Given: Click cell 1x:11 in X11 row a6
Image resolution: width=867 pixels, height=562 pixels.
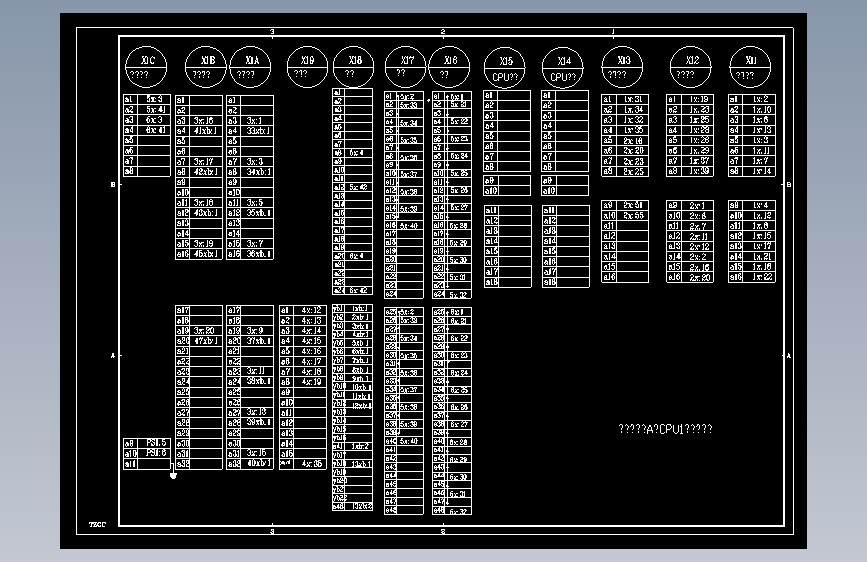Looking at the screenshot, I should [759, 150].
